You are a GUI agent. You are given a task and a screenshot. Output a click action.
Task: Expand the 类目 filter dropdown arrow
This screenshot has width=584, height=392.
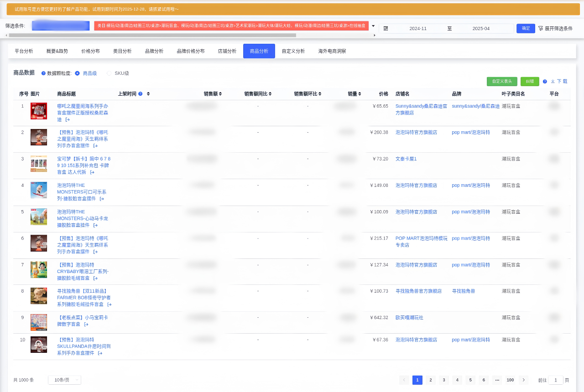coord(373,26)
